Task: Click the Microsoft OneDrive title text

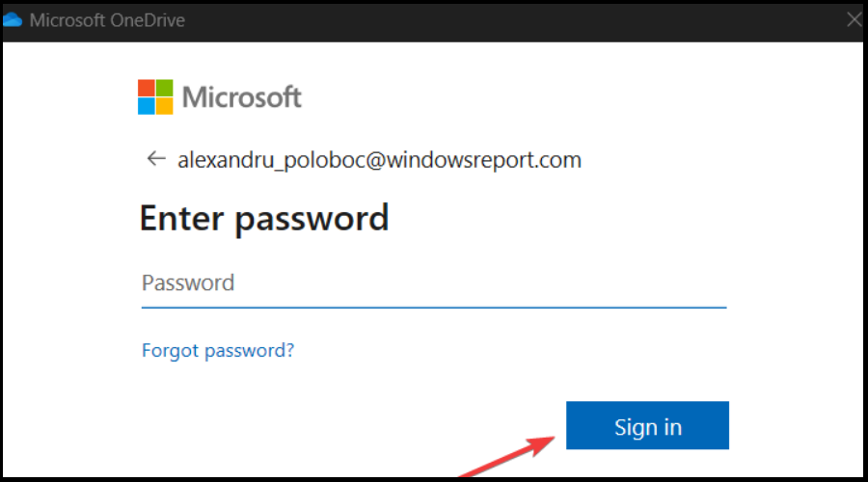Action: click(107, 20)
